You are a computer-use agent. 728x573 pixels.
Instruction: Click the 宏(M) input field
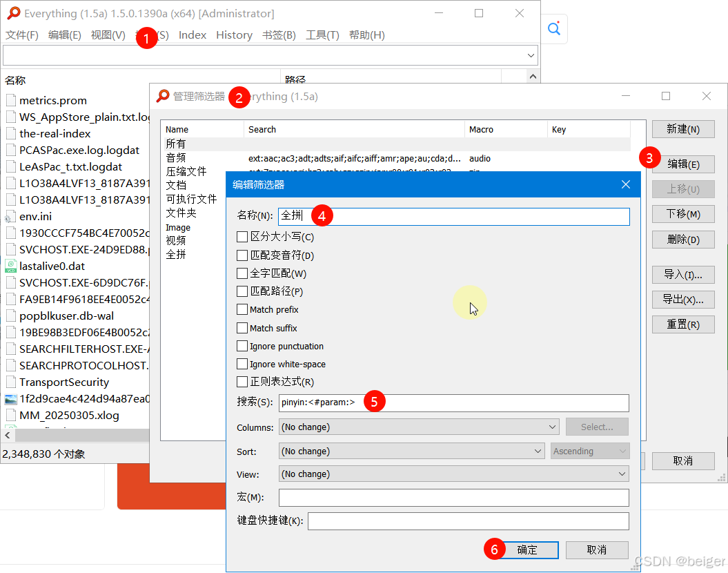click(453, 497)
